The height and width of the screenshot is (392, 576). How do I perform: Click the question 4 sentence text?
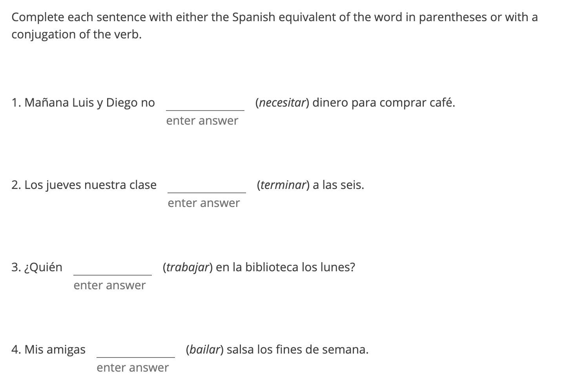coord(48,349)
